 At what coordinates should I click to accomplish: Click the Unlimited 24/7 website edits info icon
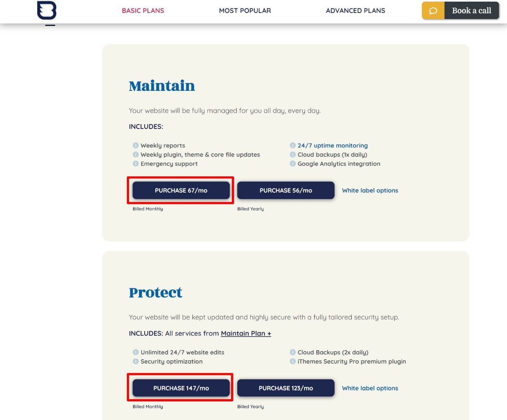coord(135,352)
